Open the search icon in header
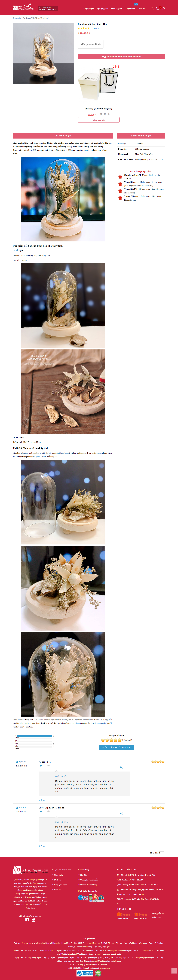Screen dimensions: 178x980 click(152, 8)
